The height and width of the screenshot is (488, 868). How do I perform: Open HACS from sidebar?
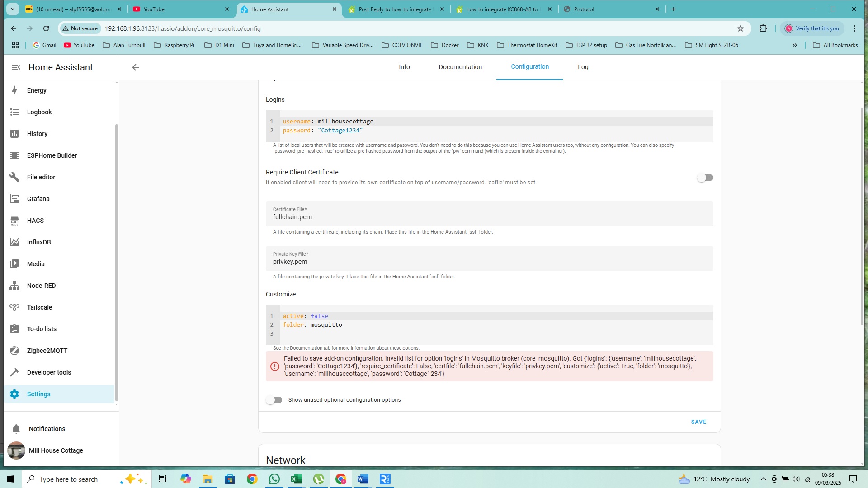(x=35, y=221)
